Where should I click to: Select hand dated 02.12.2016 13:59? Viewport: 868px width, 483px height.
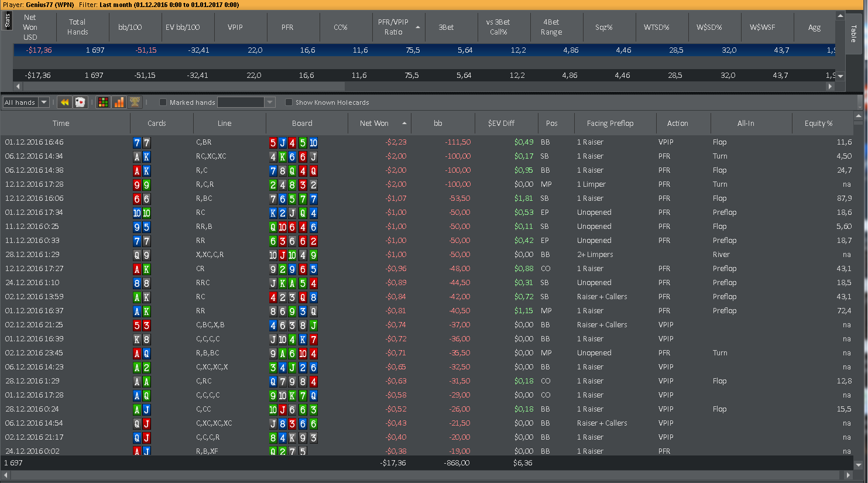coord(427,297)
